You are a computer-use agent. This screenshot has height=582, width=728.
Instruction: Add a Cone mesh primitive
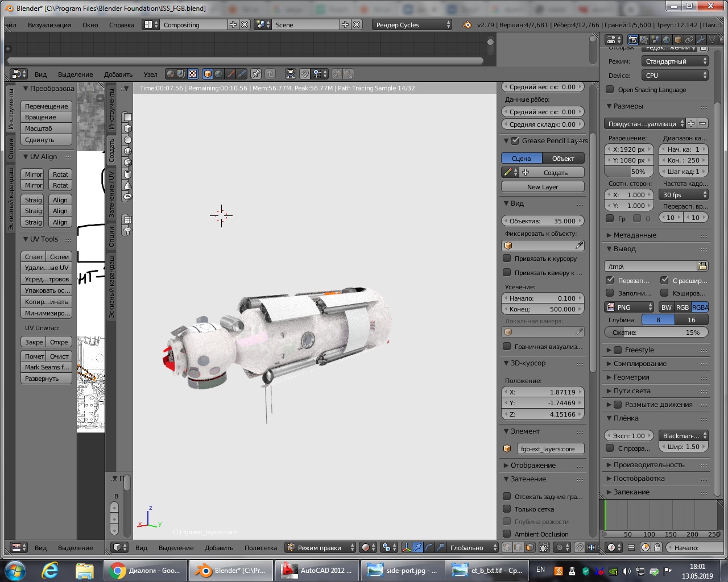[x=128, y=185]
